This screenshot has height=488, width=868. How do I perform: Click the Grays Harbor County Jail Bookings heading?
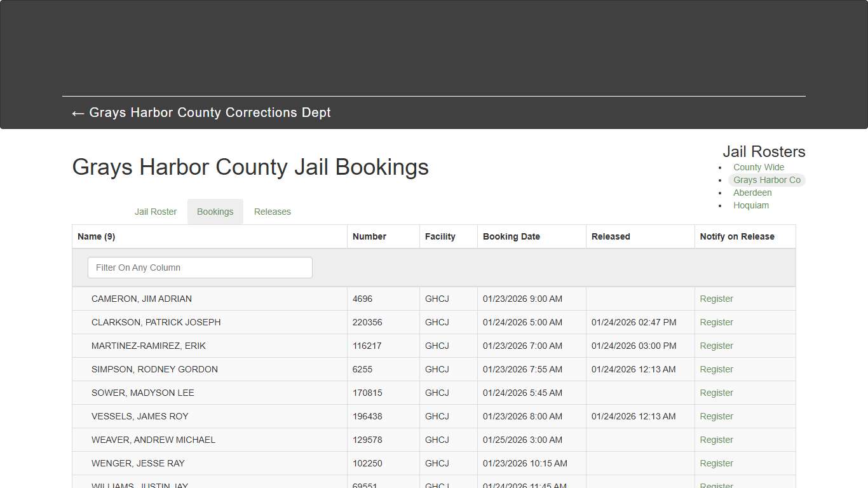[x=250, y=167]
